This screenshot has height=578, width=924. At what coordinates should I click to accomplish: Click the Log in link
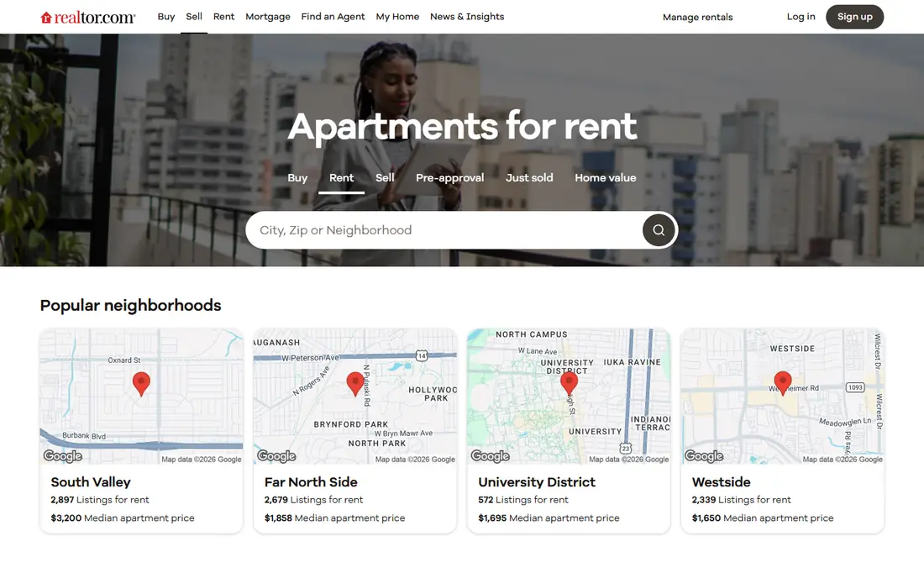pyautogui.click(x=801, y=17)
